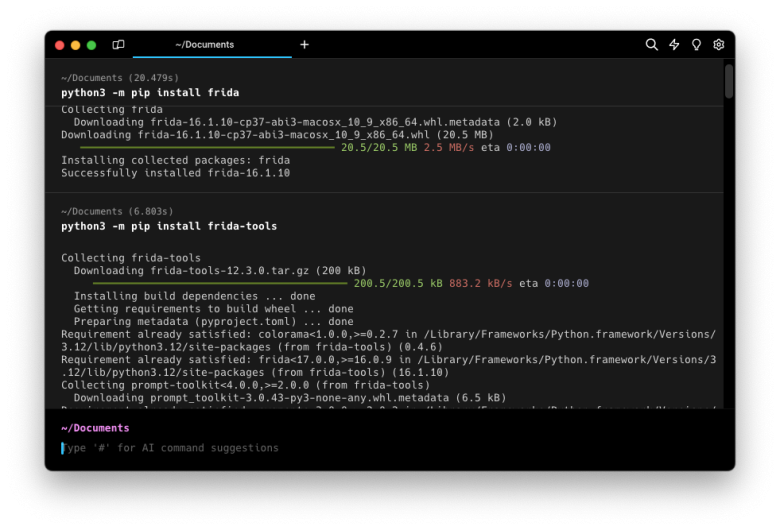Click 'Installing build dependencies ... done' line
The height and width of the screenshot is (530, 780).
point(195,296)
